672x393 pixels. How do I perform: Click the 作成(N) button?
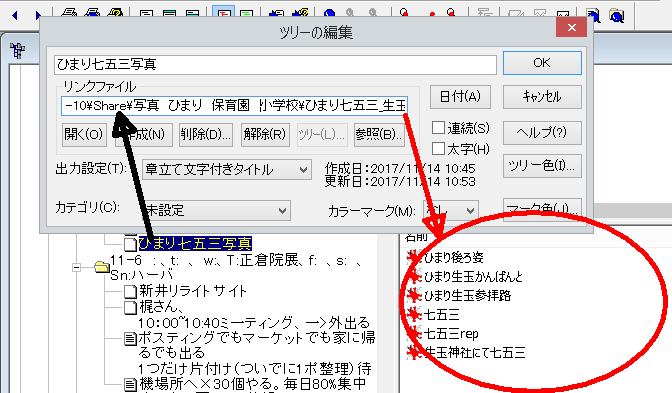(x=144, y=135)
